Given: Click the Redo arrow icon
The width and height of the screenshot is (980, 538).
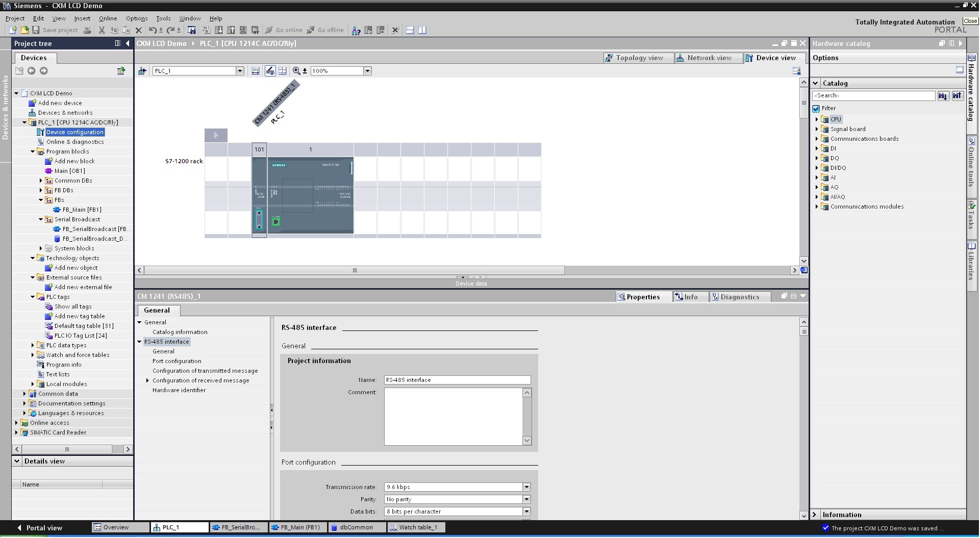Looking at the screenshot, I should click(171, 30).
